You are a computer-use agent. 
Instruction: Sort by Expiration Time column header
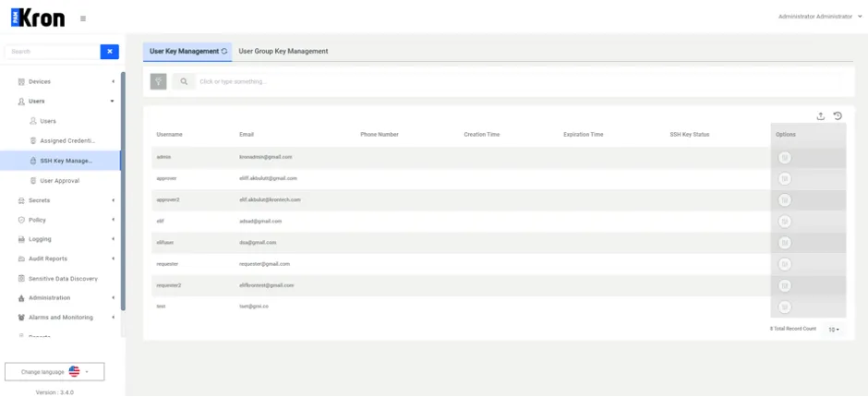coord(584,135)
